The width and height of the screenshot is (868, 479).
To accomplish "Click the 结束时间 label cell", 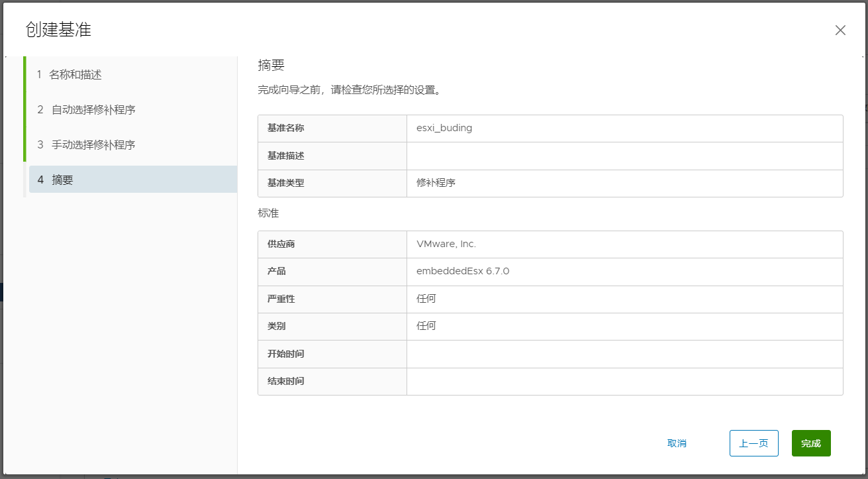I will (x=332, y=382).
